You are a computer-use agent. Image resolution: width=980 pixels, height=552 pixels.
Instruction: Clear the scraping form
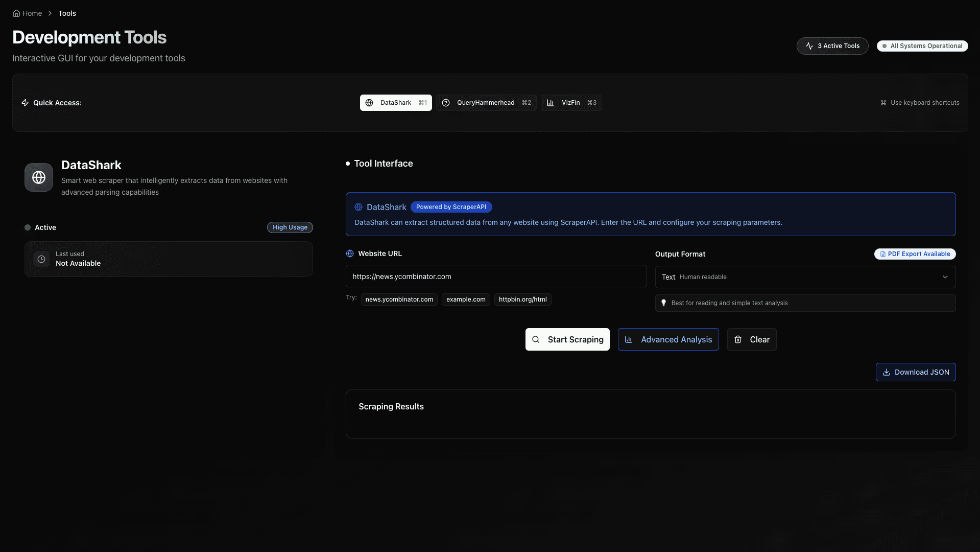click(751, 339)
